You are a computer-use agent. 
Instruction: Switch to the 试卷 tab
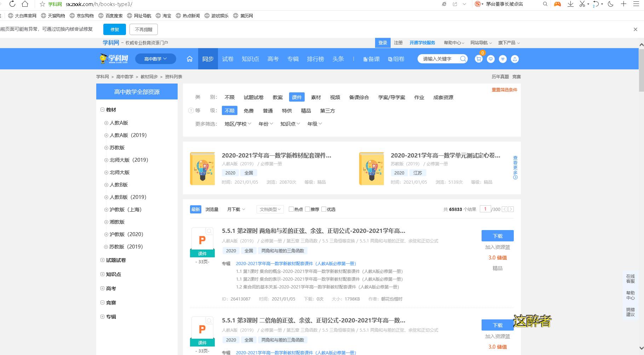[228, 59]
